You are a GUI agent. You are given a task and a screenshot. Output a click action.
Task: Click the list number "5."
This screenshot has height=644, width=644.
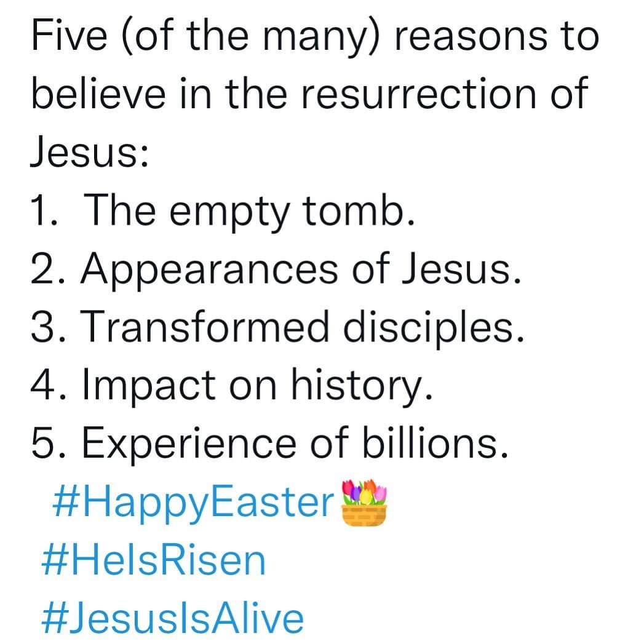pyautogui.click(x=47, y=443)
